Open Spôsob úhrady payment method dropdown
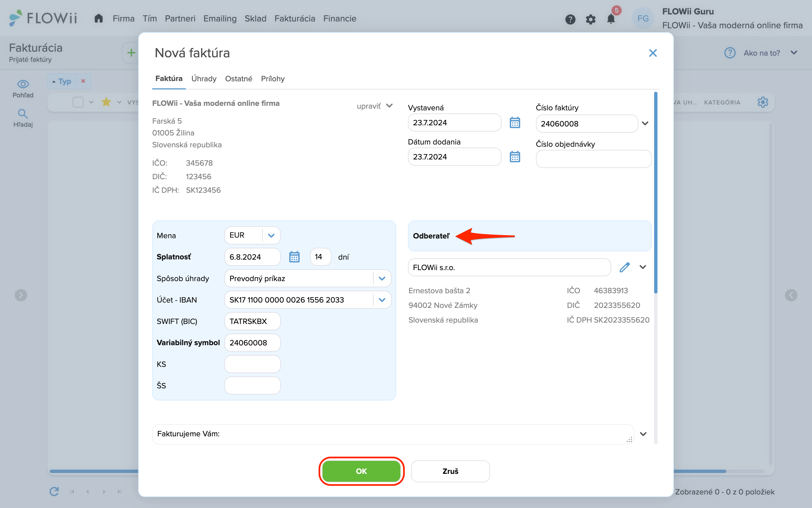812x508 pixels. (382, 279)
